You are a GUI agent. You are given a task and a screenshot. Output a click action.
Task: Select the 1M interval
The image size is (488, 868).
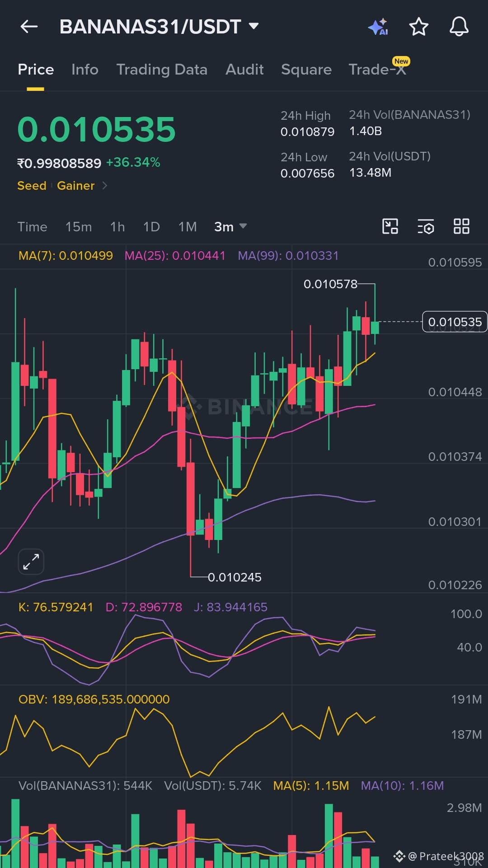point(188,226)
